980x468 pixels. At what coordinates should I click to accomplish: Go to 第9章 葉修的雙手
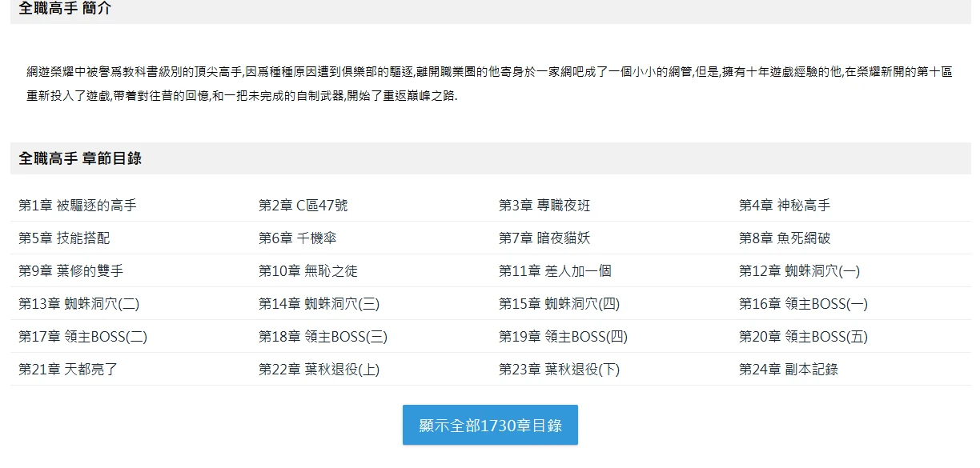click(x=71, y=271)
